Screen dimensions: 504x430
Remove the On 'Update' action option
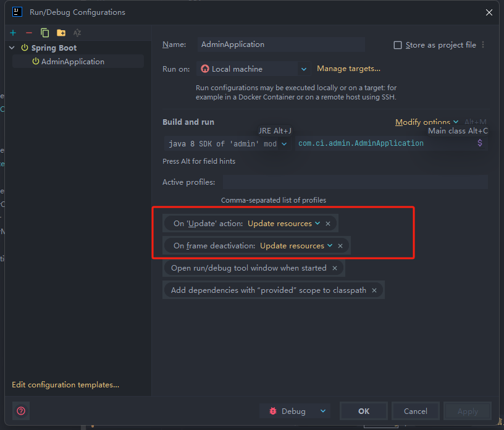pos(328,224)
